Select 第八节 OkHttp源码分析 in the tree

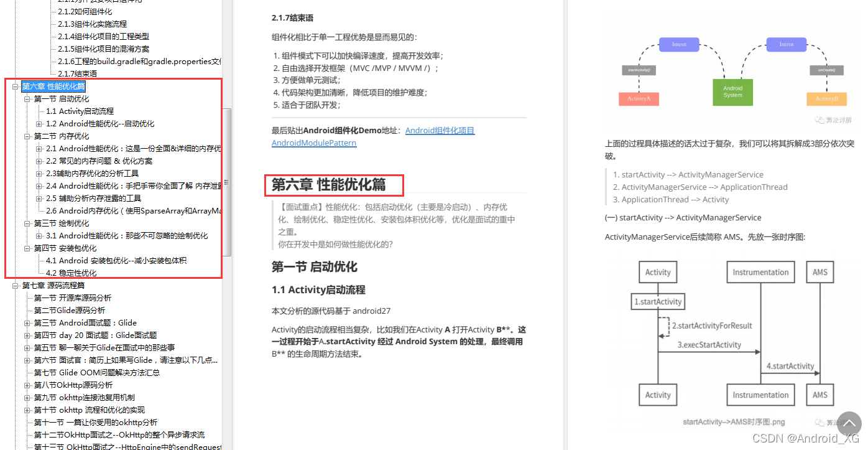pos(72,385)
